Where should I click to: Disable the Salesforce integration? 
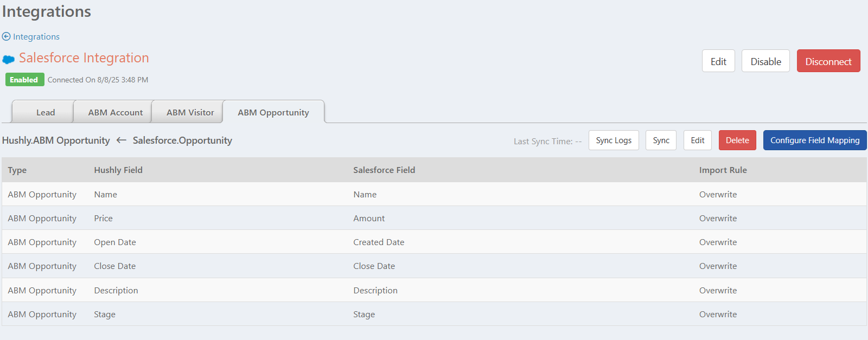[x=765, y=61]
